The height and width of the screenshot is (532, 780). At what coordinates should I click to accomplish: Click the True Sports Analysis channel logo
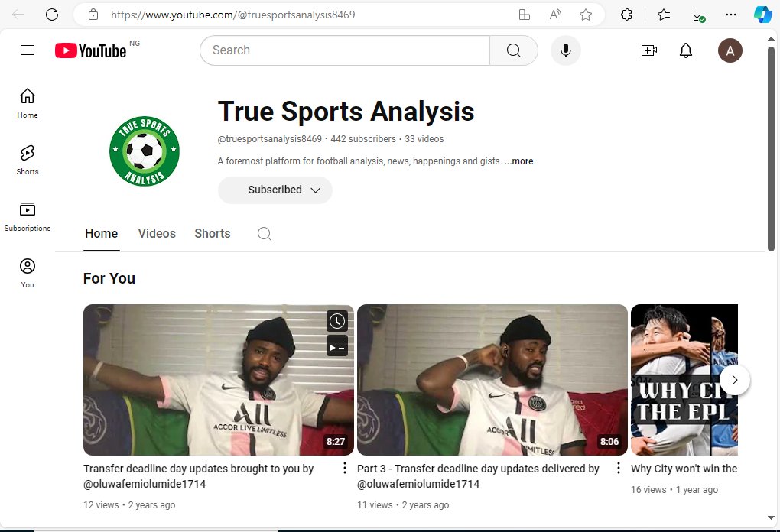[145, 151]
